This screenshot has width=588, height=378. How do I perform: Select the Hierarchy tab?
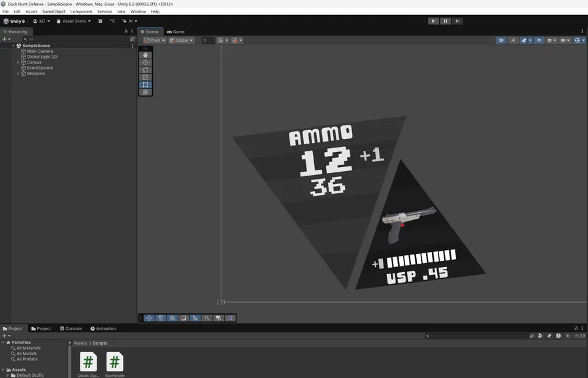pos(16,32)
